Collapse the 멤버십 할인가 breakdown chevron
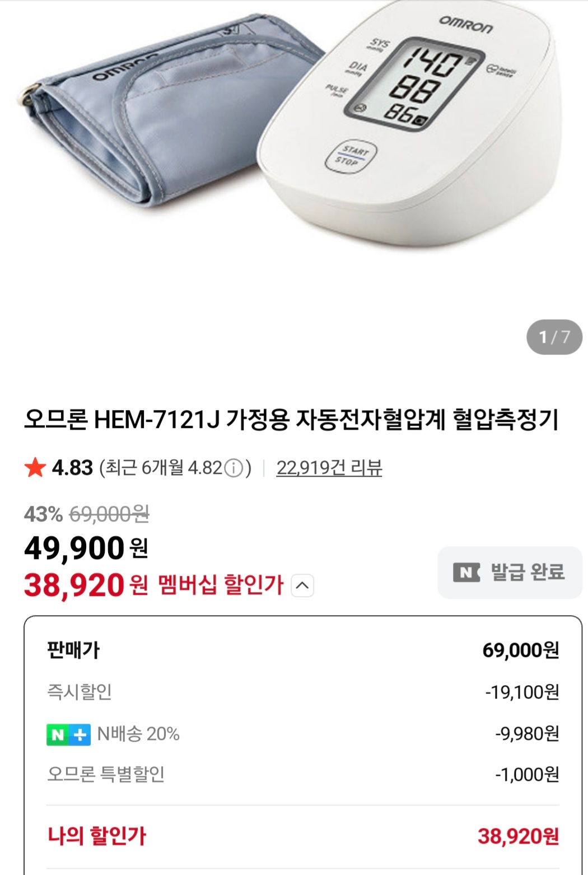The width and height of the screenshot is (588, 875). (x=302, y=586)
